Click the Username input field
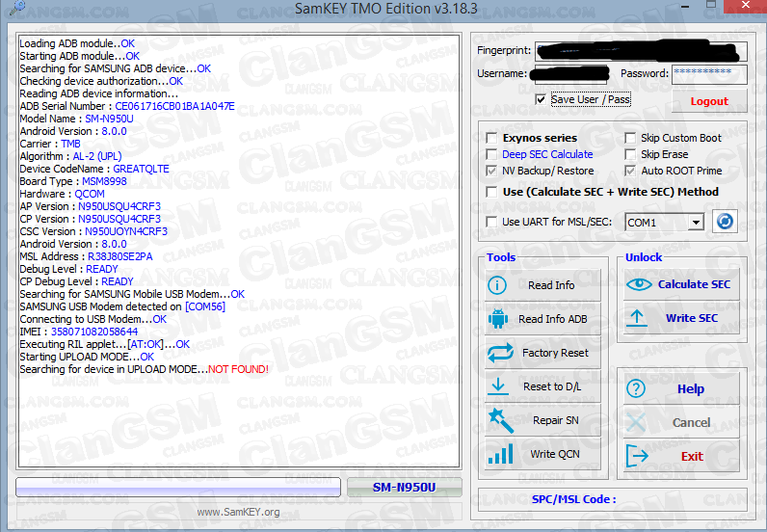This screenshot has width=767, height=532. click(x=571, y=74)
